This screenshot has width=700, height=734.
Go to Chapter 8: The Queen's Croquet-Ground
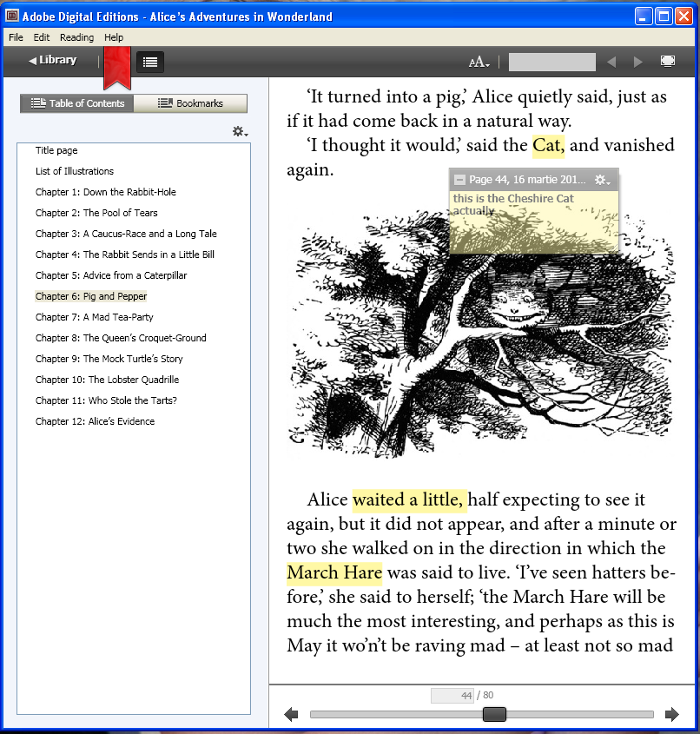coord(121,338)
